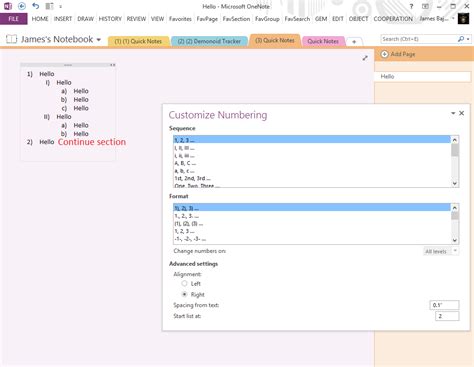Click the Format list scroll up arrow
The image size is (474, 367).
pos(455,208)
